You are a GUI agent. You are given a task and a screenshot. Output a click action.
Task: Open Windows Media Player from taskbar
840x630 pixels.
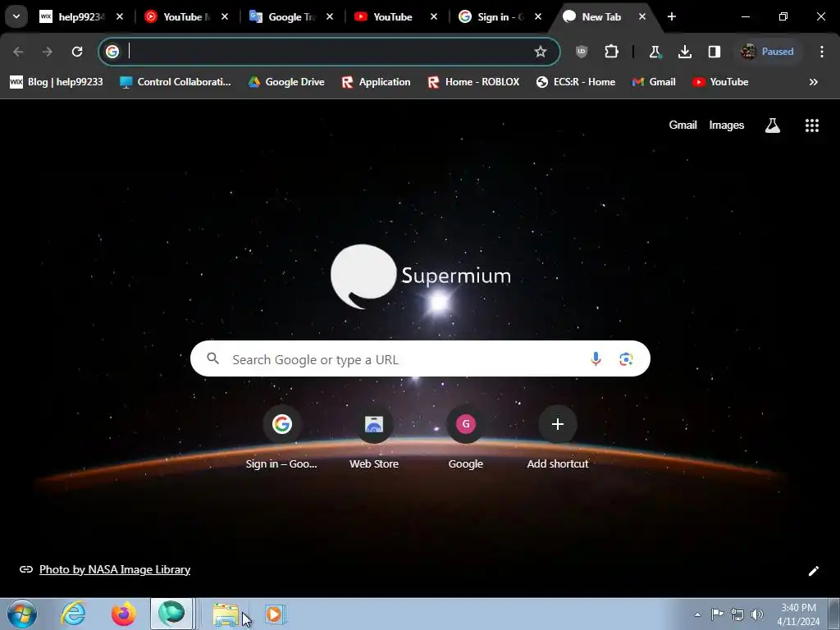tap(274, 614)
